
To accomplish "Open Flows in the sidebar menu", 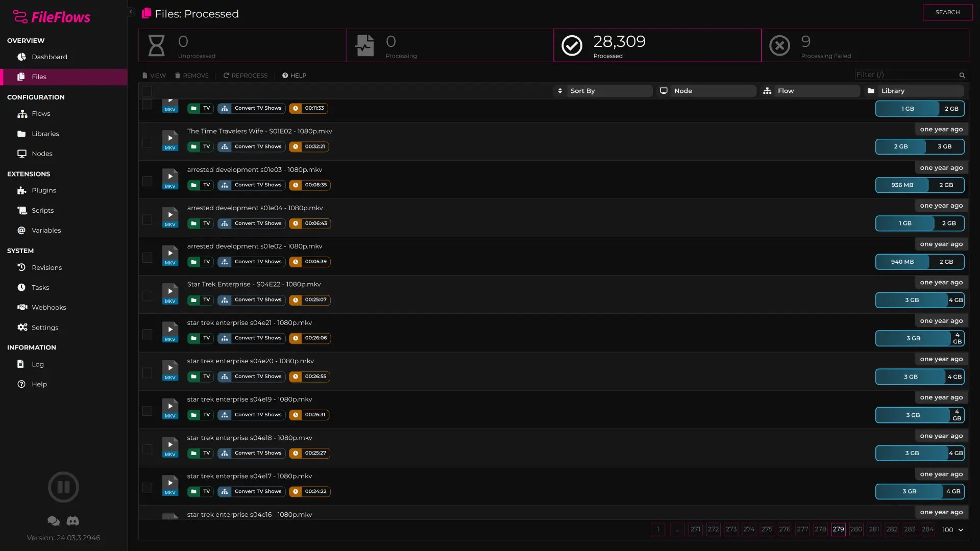I will [41, 113].
